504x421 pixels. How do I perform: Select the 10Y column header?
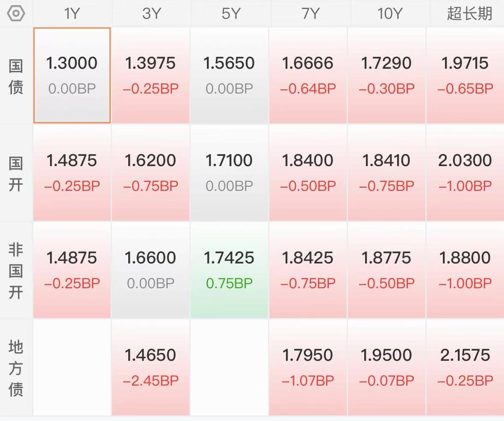pos(389,14)
